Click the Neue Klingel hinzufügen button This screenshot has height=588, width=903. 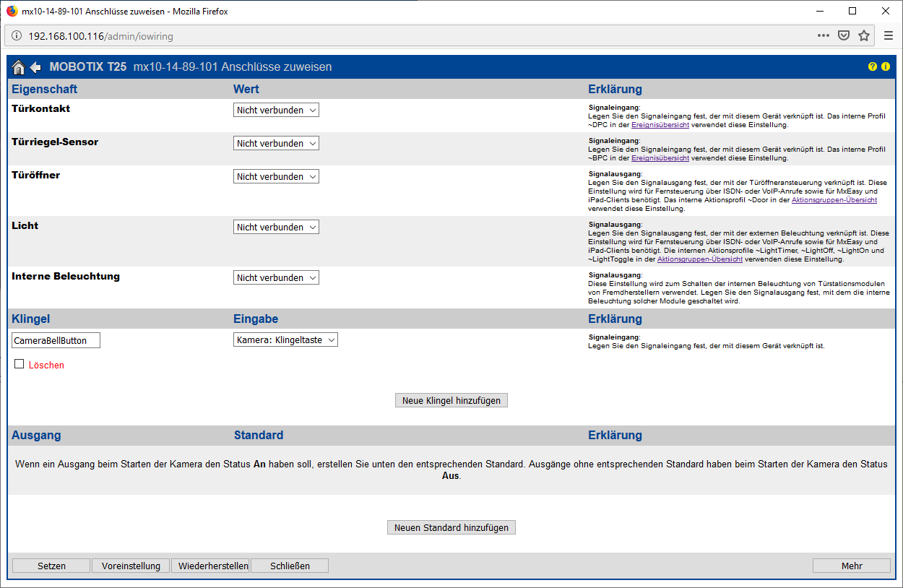[x=451, y=400]
